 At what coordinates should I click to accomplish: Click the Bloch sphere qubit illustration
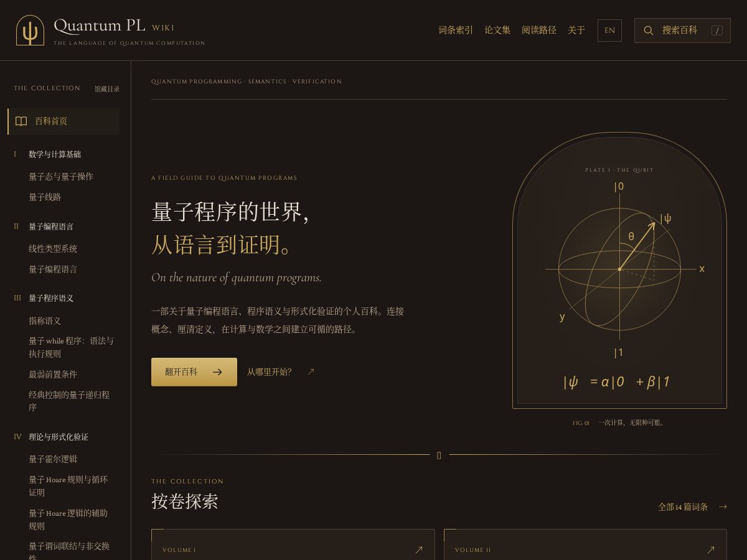pos(619,270)
